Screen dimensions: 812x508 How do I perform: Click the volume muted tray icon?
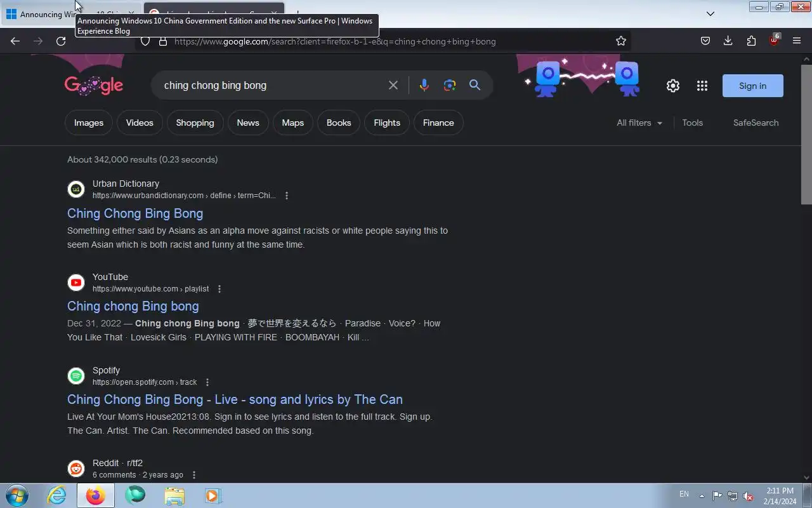749,496
